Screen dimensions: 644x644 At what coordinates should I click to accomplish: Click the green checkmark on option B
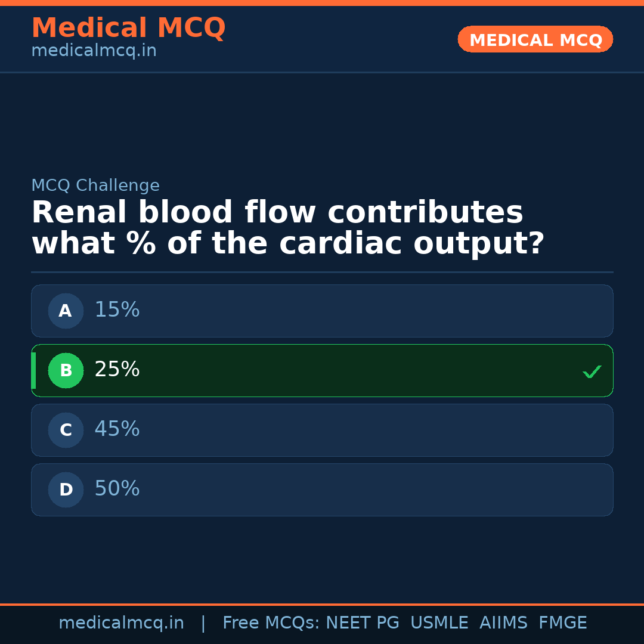(592, 371)
